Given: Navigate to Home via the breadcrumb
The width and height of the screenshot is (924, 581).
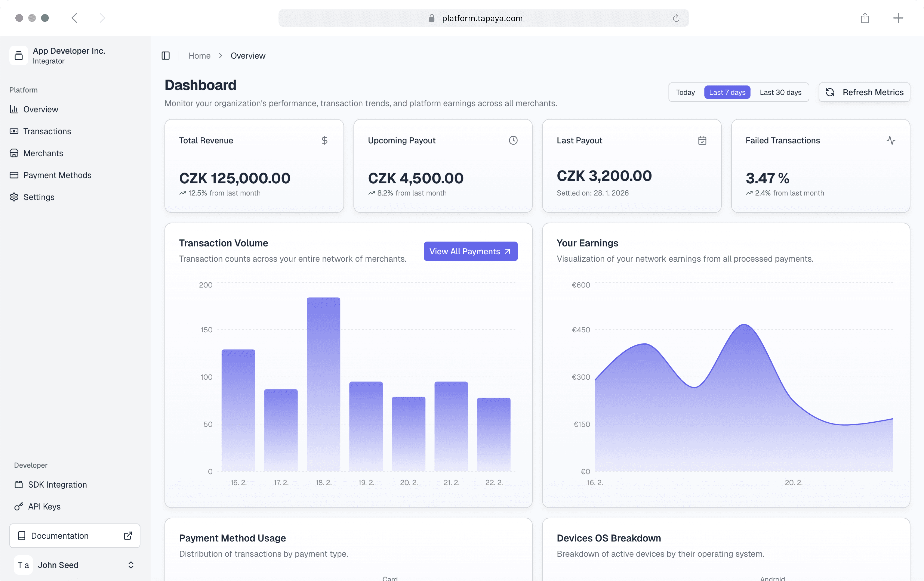Looking at the screenshot, I should point(199,56).
